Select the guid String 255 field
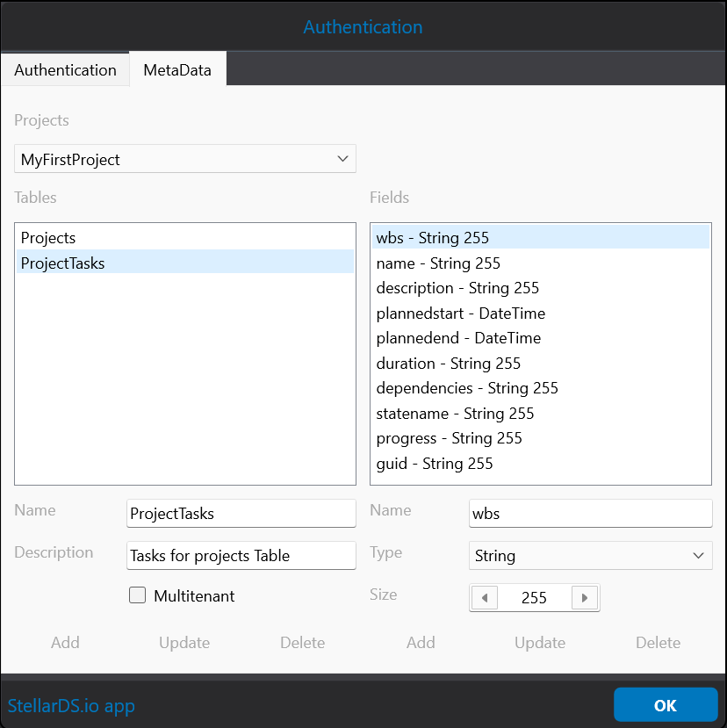 [434, 464]
